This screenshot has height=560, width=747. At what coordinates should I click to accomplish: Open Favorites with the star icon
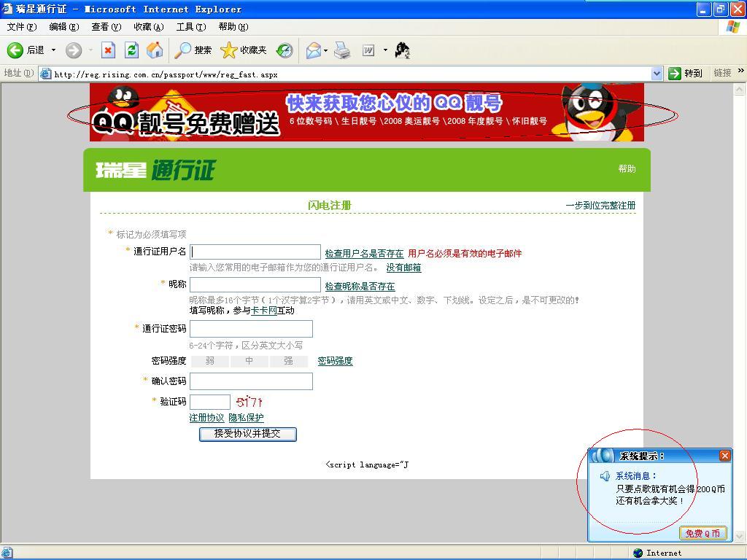coord(244,50)
